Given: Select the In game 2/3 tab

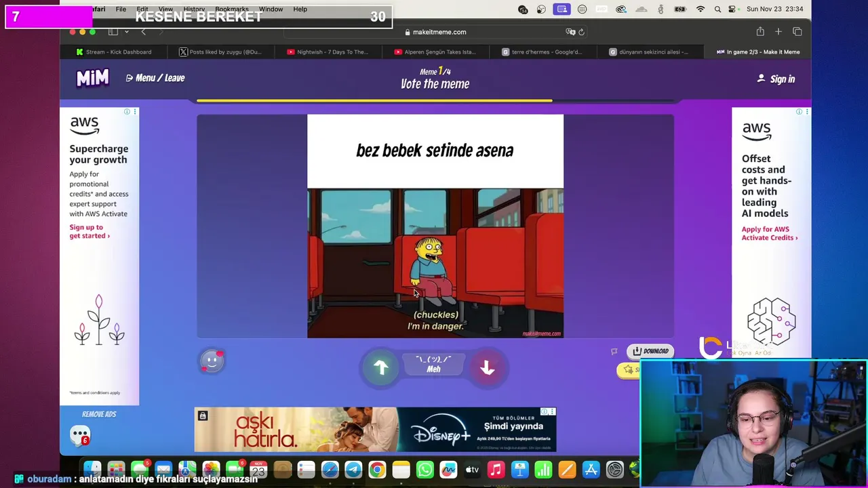Looking at the screenshot, I should tap(757, 52).
